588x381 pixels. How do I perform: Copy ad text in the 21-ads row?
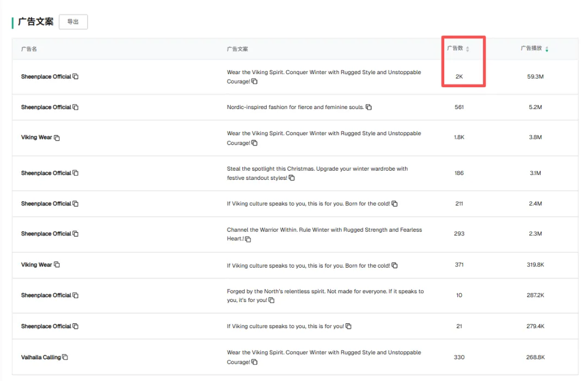coord(348,326)
